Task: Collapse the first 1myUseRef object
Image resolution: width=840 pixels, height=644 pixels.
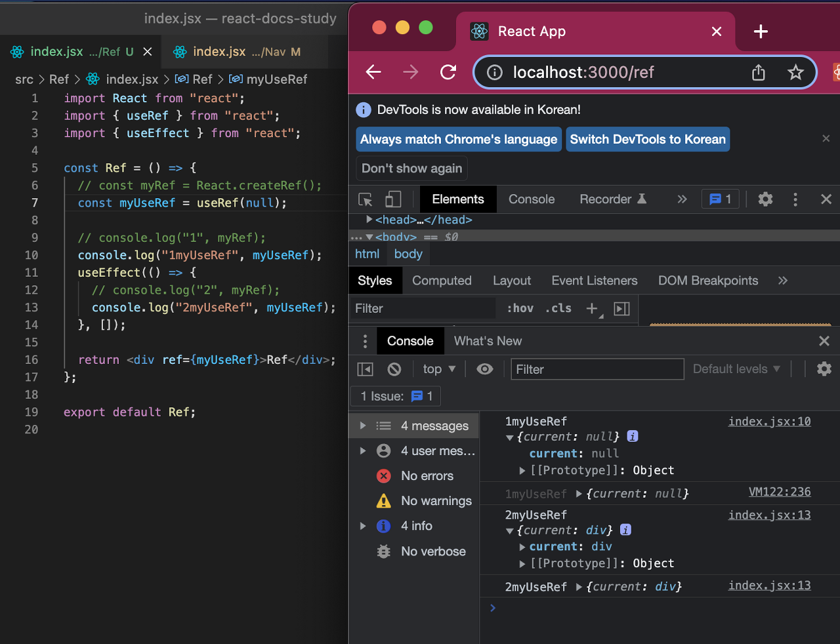Action: tap(510, 437)
